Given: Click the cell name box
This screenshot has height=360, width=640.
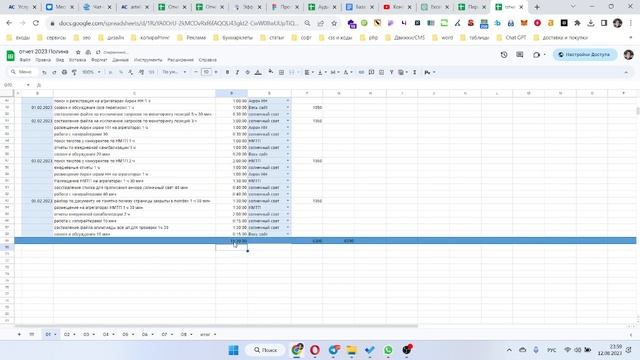Looking at the screenshot, I should coord(16,85).
